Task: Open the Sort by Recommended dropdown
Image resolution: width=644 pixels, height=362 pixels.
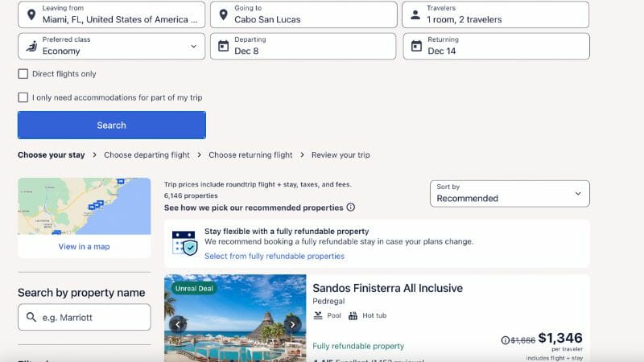Action: (510, 193)
